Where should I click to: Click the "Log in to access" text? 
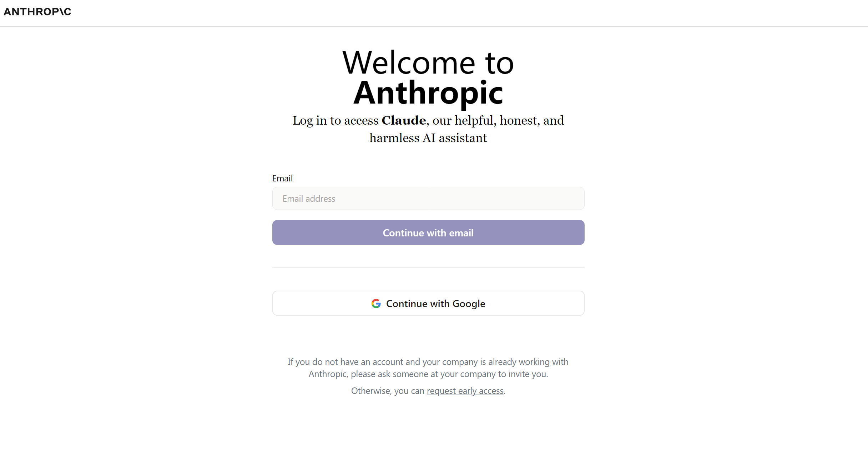(x=335, y=121)
